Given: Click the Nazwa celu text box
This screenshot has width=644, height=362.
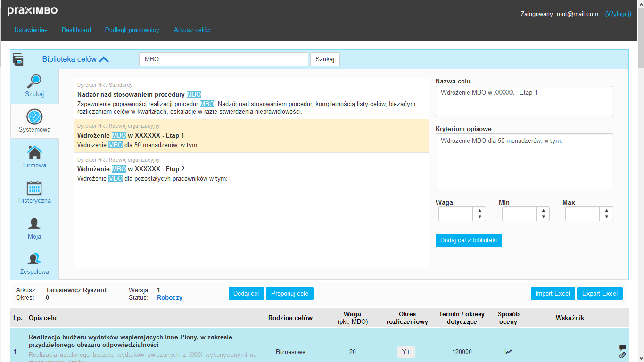Looking at the screenshot, I should coord(524,101).
